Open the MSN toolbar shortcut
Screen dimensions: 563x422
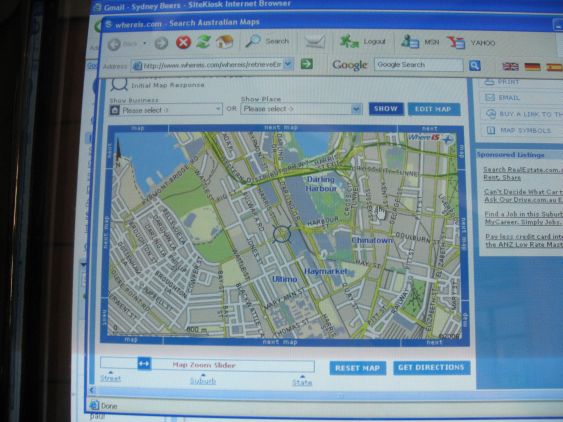[410, 41]
